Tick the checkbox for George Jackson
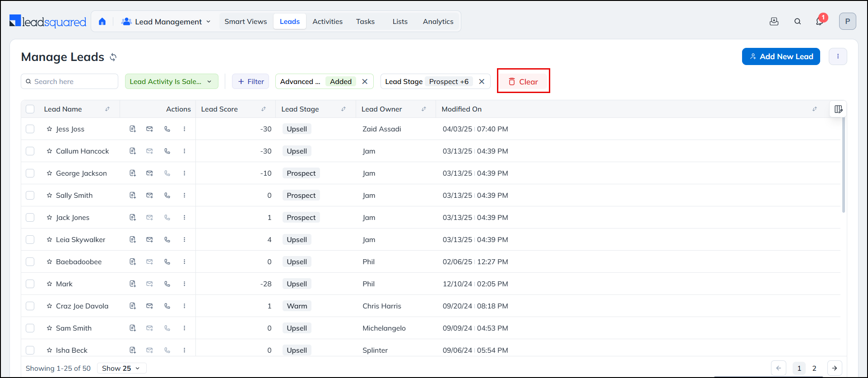Viewport: 868px width, 378px height. tap(30, 173)
